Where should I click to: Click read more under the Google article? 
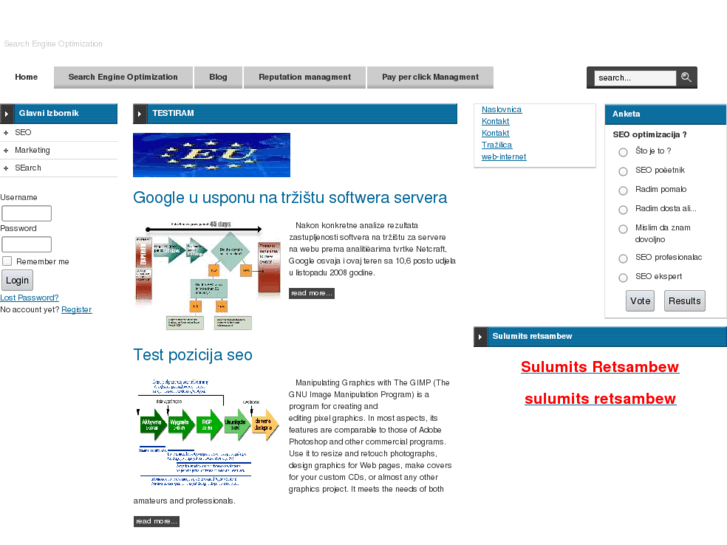coord(312,293)
